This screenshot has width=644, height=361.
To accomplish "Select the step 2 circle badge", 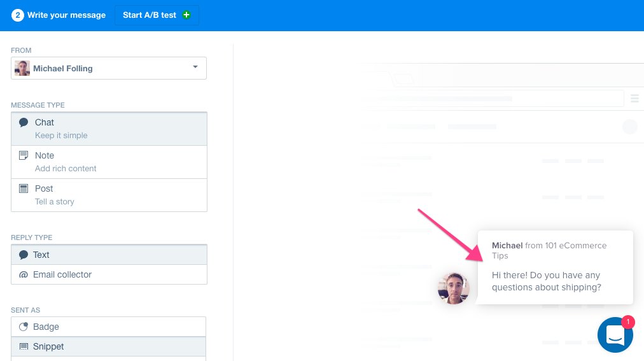I will pyautogui.click(x=18, y=15).
